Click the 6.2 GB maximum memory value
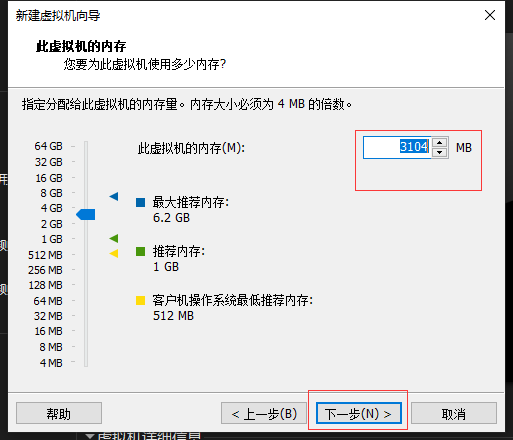The height and width of the screenshot is (440, 513). pyautogui.click(x=171, y=218)
